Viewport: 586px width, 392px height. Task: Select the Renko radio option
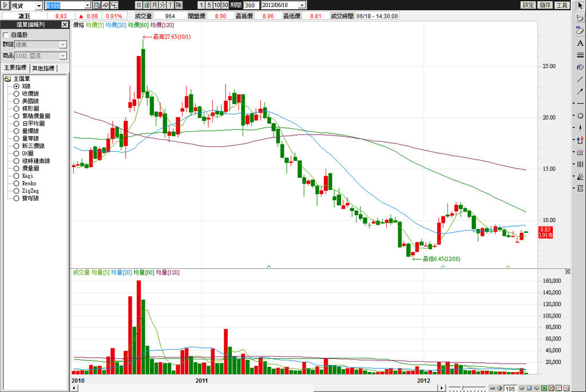(17, 184)
